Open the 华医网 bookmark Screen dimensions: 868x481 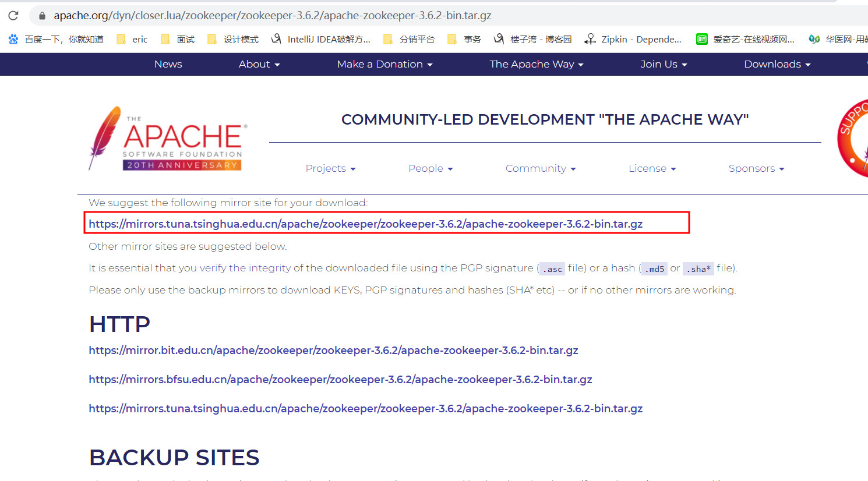tap(838, 39)
